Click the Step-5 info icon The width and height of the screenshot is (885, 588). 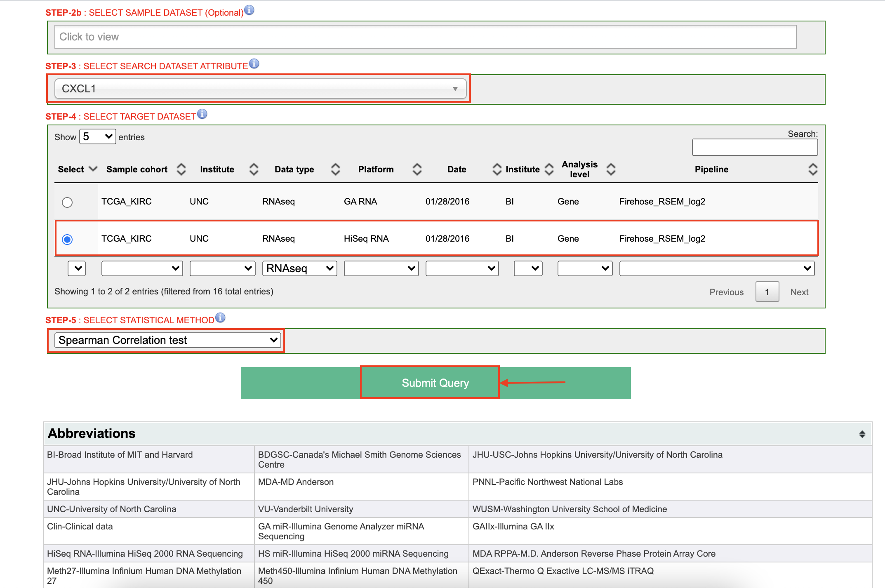(220, 318)
